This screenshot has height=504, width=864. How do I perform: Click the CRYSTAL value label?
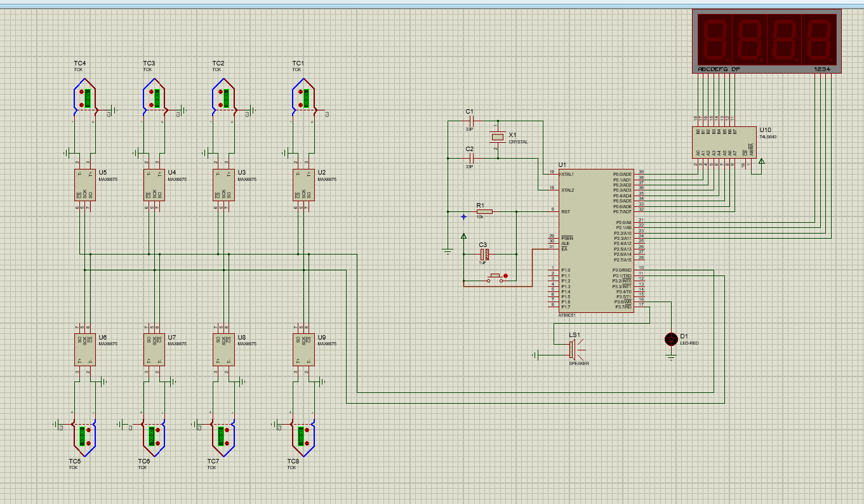518,142
